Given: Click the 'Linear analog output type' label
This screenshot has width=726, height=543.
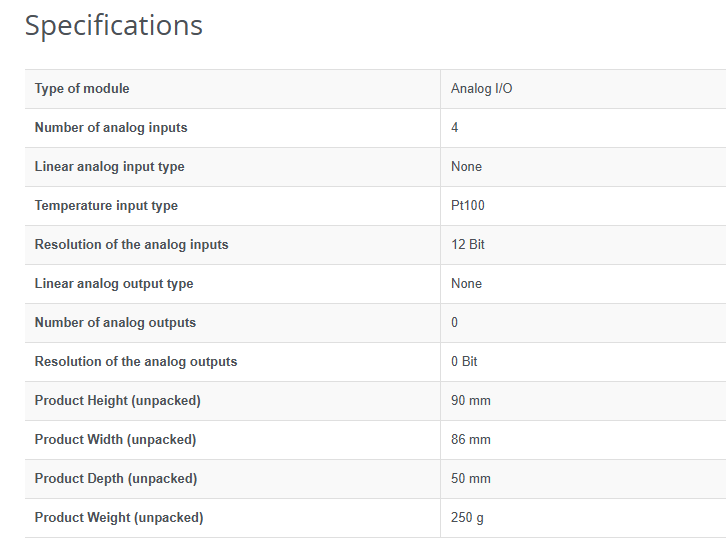Looking at the screenshot, I should (114, 284).
